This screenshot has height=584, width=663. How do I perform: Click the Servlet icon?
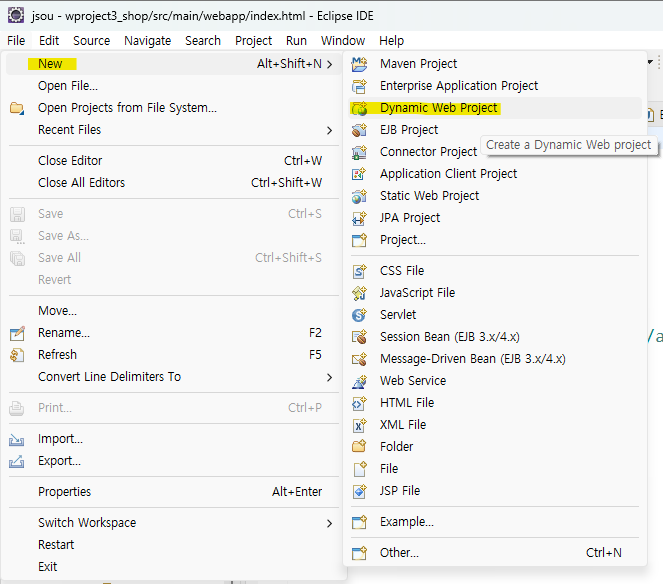[x=359, y=315]
